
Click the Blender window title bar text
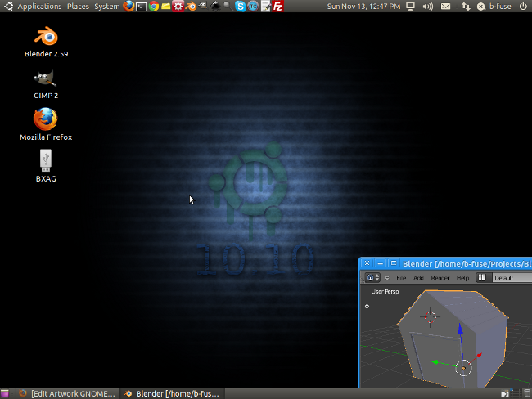pos(467,264)
